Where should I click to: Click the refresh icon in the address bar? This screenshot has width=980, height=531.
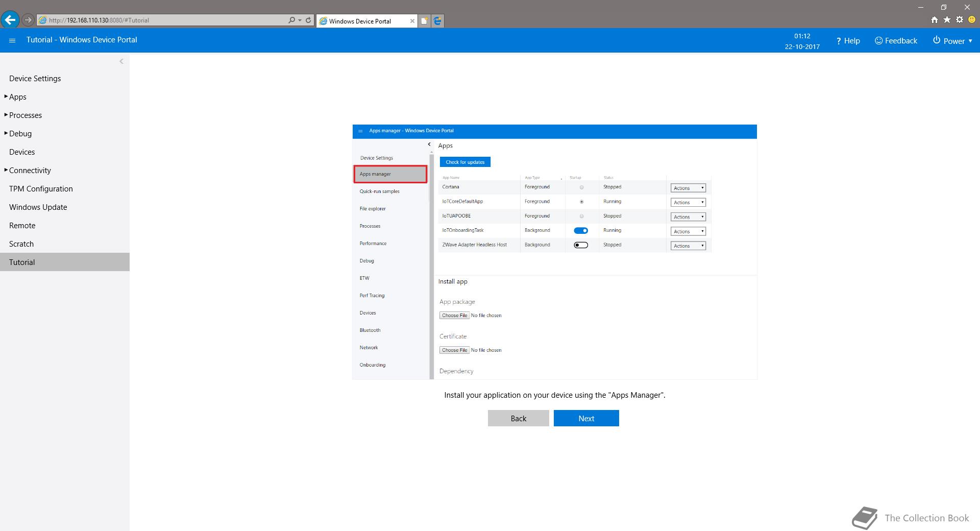pos(308,20)
